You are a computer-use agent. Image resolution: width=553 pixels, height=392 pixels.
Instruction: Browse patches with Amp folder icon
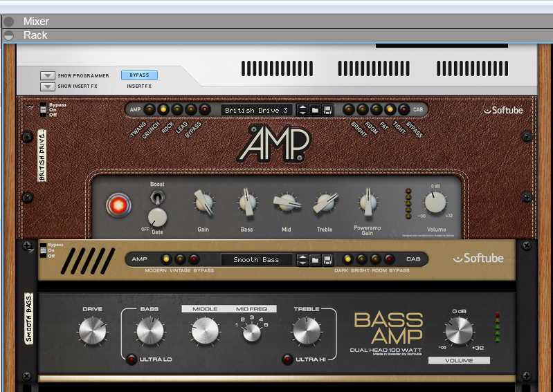point(315,110)
